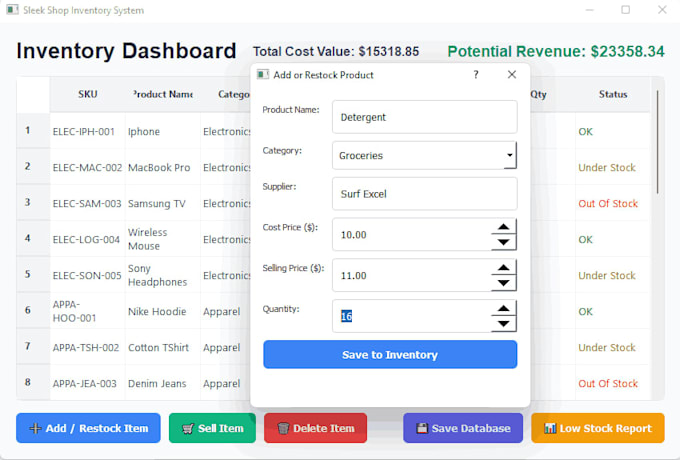Screen dimensions: 680x460
Task: Click the ELEC-LOG-004 SKU cell
Action: click(x=88, y=239)
